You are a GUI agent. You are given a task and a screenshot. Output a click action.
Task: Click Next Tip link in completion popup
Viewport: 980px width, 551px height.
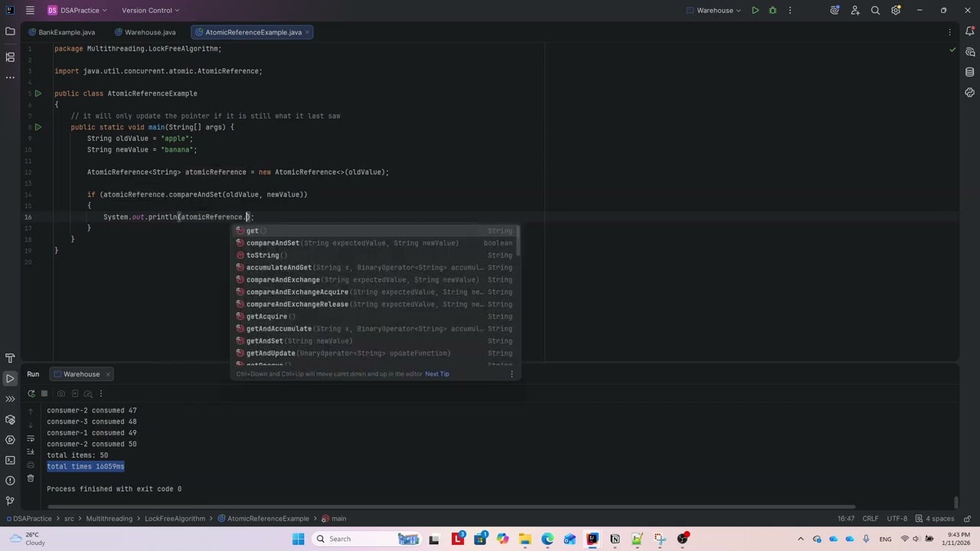437,374
